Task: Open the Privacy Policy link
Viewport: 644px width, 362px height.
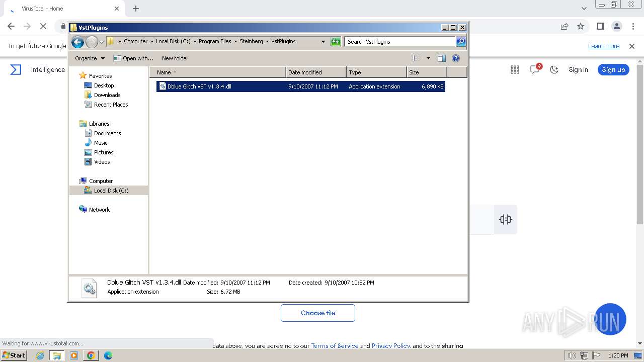Action: (x=391, y=346)
